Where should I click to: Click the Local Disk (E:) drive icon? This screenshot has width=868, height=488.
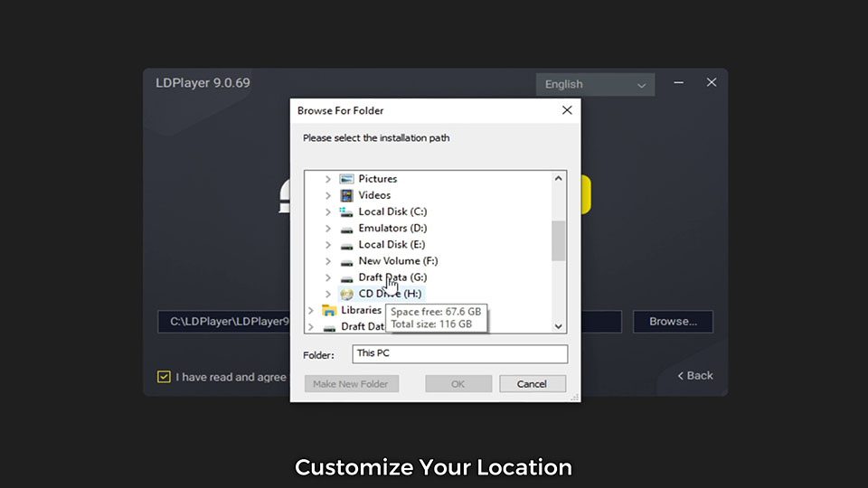346,245
